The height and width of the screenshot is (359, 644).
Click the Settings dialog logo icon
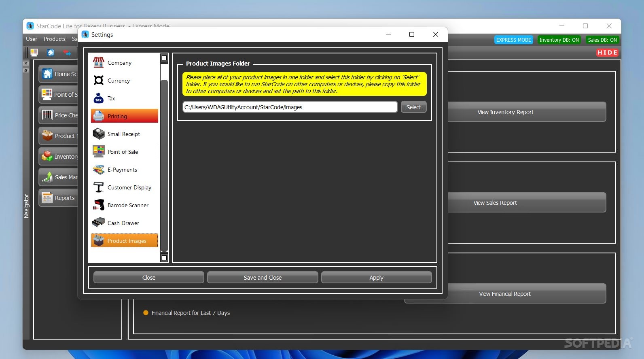pos(85,35)
